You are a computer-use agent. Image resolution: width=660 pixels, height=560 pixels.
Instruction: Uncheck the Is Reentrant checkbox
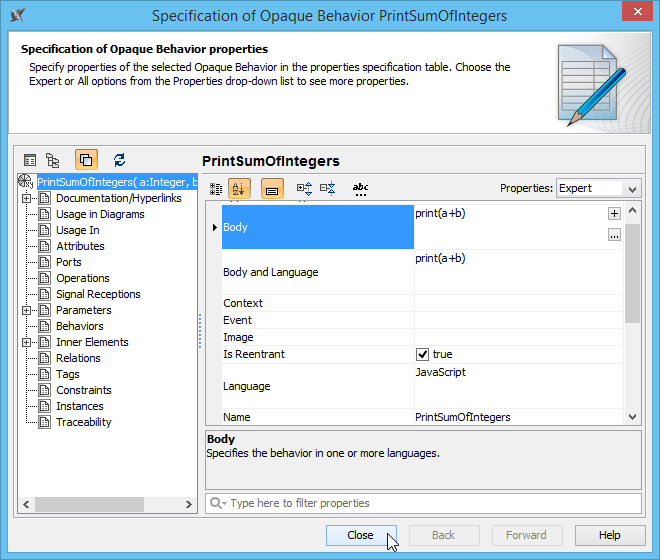click(422, 354)
